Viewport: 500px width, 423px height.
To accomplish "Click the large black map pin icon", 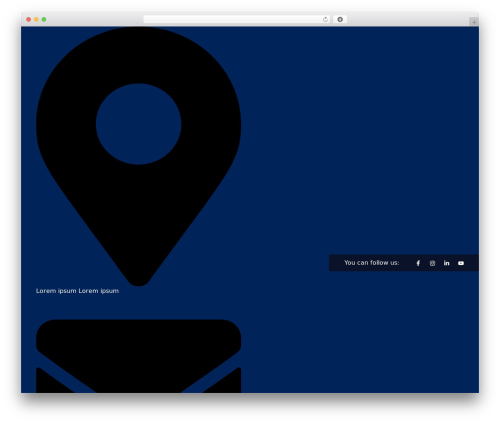I will [x=138, y=157].
